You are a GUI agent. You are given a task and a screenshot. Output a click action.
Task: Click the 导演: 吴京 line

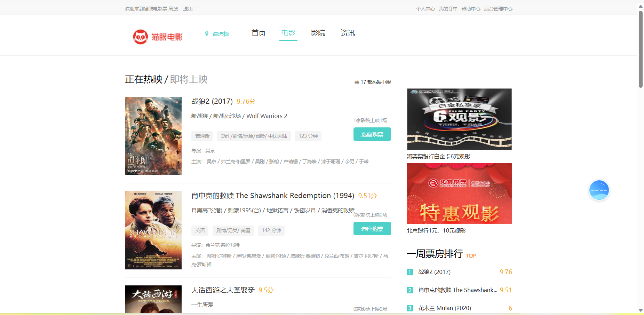pyautogui.click(x=203, y=151)
